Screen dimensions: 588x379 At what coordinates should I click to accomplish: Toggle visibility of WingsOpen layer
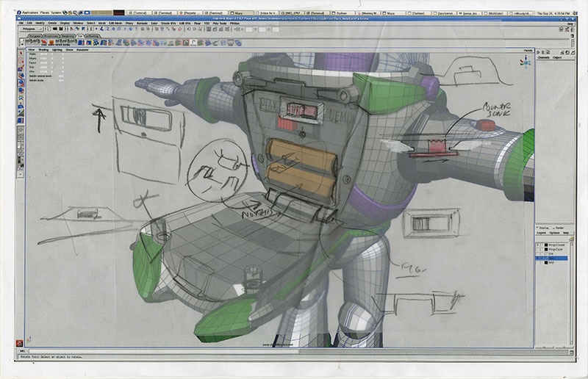pyautogui.click(x=538, y=249)
